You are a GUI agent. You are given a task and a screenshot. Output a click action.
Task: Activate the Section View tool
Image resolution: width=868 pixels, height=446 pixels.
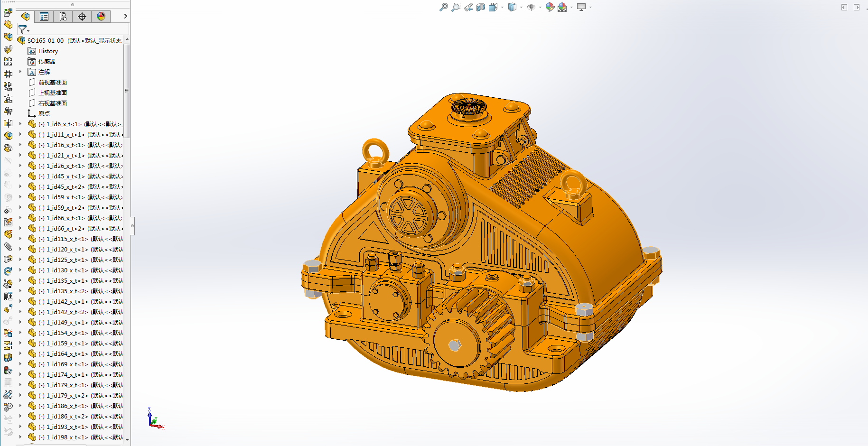(x=481, y=7)
